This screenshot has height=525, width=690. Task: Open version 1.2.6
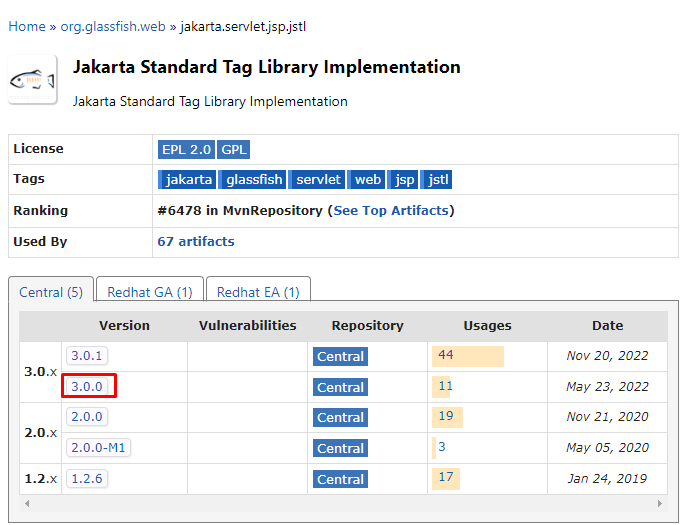(x=87, y=478)
